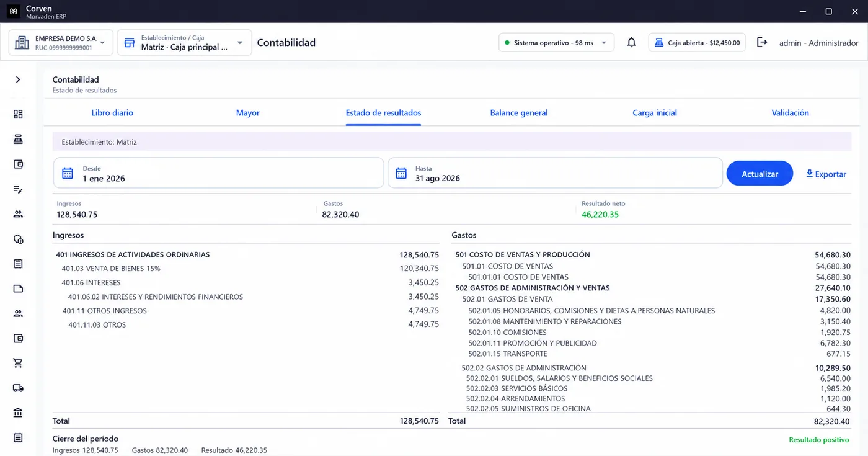868x456 pixels.
Task: Click the Desde date field 1 ene 2026
Action: [x=218, y=173]
